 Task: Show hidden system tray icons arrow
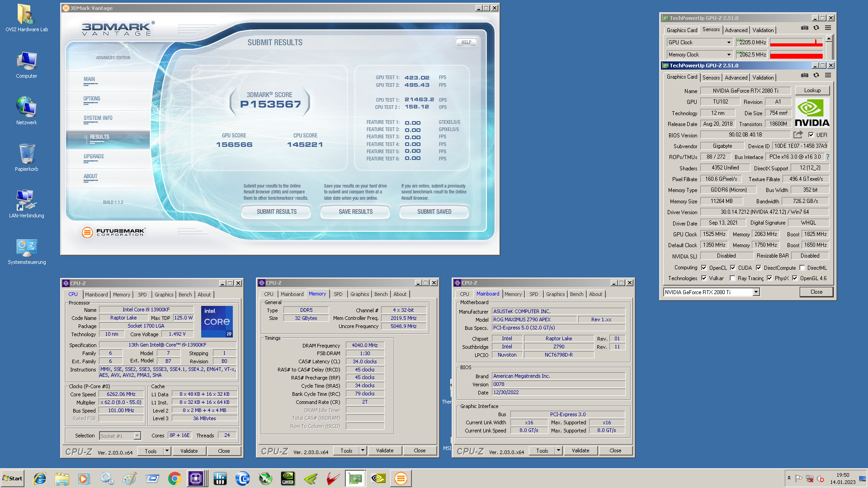pyautogui.click(x=789, y=478)
